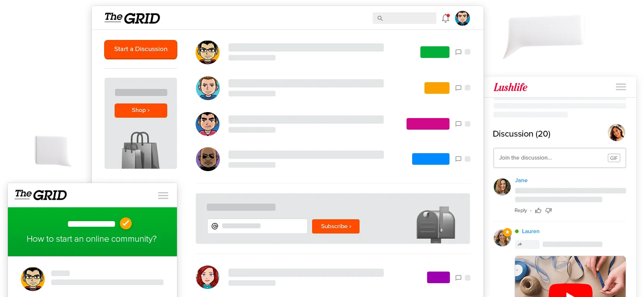The height and width of the screenshot is (297, 644).
Task: Click the orange Shop button
Action: pyautogui.click(x=141, y=110)
